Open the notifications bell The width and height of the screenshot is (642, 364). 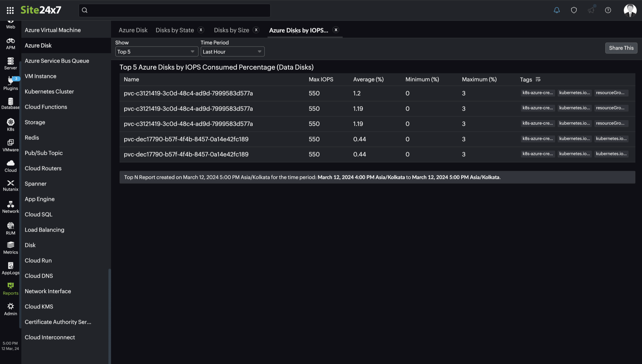click(x=557, y=10)
